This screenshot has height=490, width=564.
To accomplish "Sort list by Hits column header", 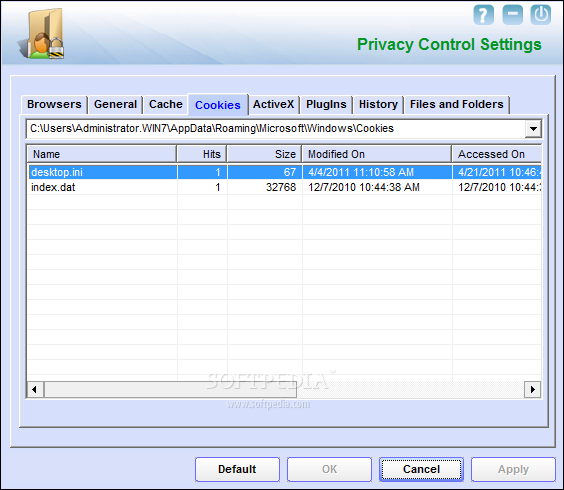I will 202,154.
